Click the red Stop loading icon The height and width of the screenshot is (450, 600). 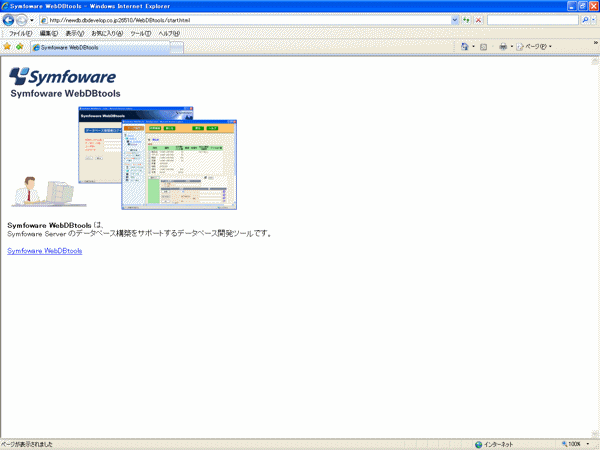click(478, 20)
